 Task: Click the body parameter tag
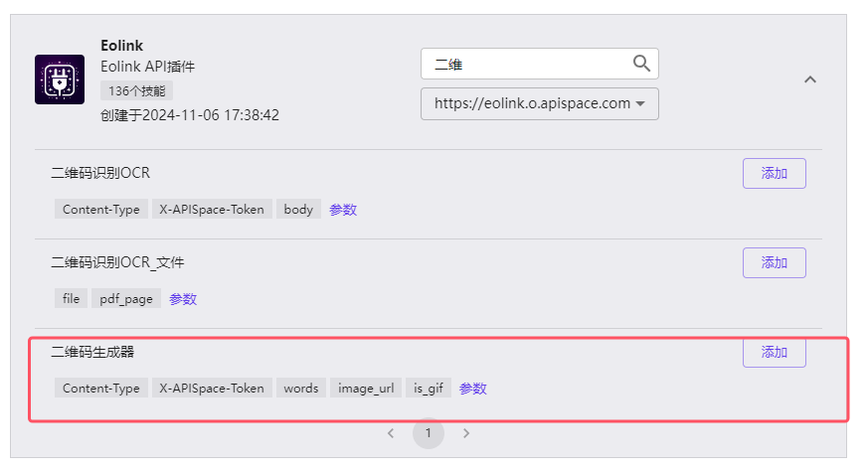[x=298, y=209]
